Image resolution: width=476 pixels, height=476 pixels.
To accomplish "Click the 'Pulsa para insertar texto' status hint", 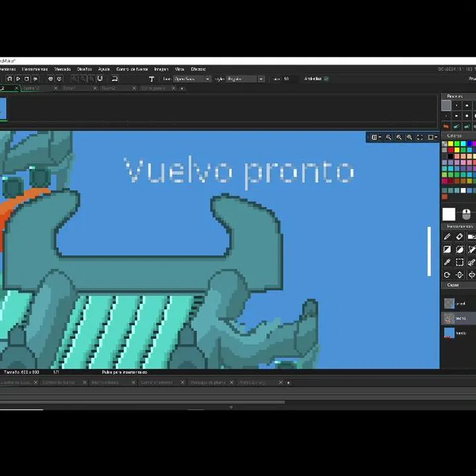I will pos(124,372).
